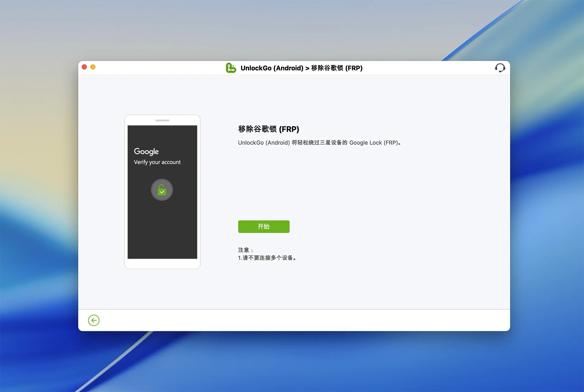Close the window with the red button

[x=84, y=67]
